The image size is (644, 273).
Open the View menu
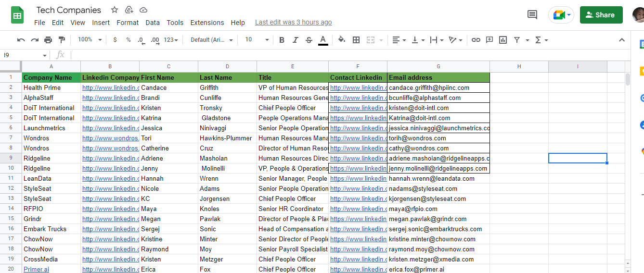tap(77, 23)
